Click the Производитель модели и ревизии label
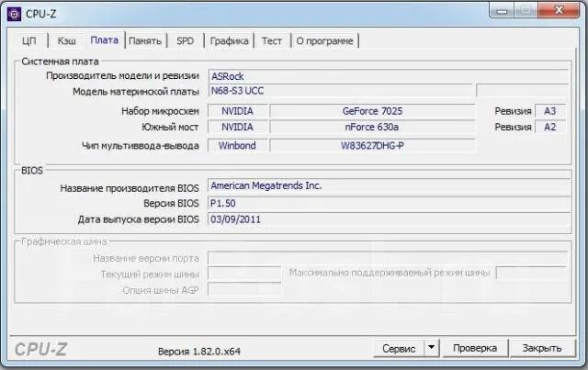Image resolution: width=588 pixels, height=370 pixels. point(122,75)
